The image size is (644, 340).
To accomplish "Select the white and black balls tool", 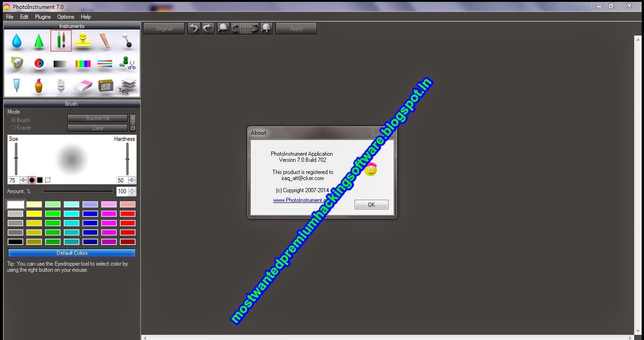I will point(127,41).
